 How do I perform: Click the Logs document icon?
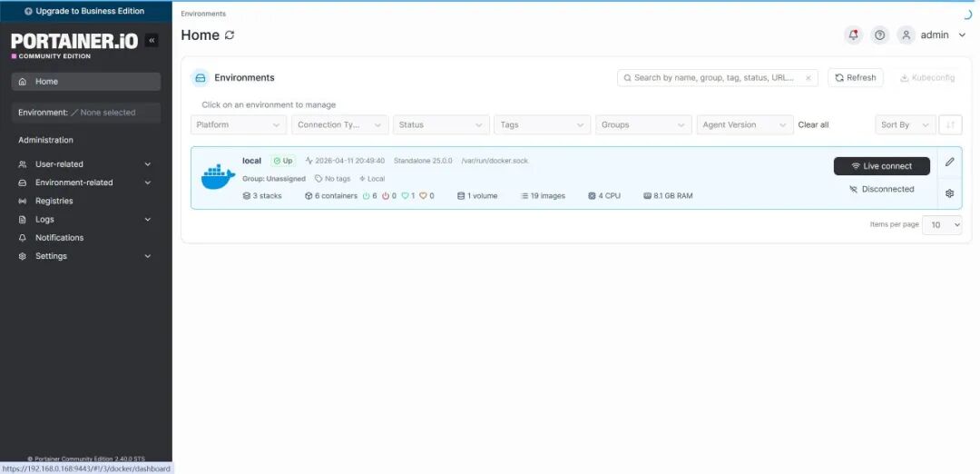tap(23, 220)
